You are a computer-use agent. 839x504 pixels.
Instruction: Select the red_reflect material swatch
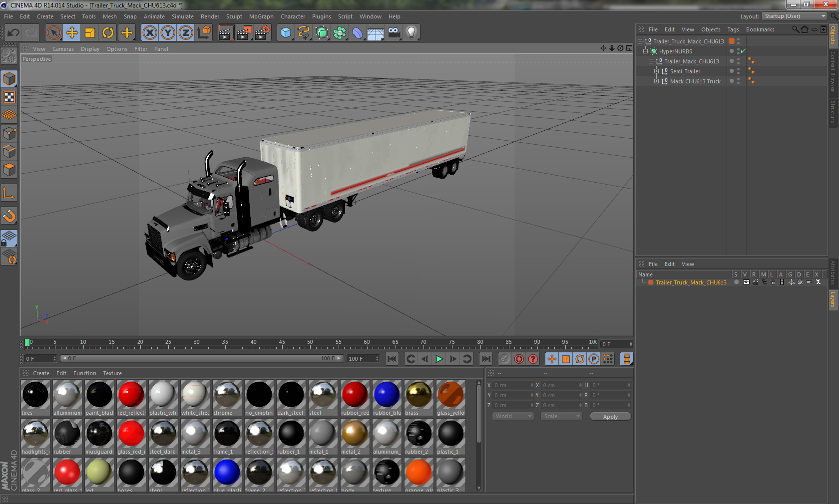(x=131, y=398)
